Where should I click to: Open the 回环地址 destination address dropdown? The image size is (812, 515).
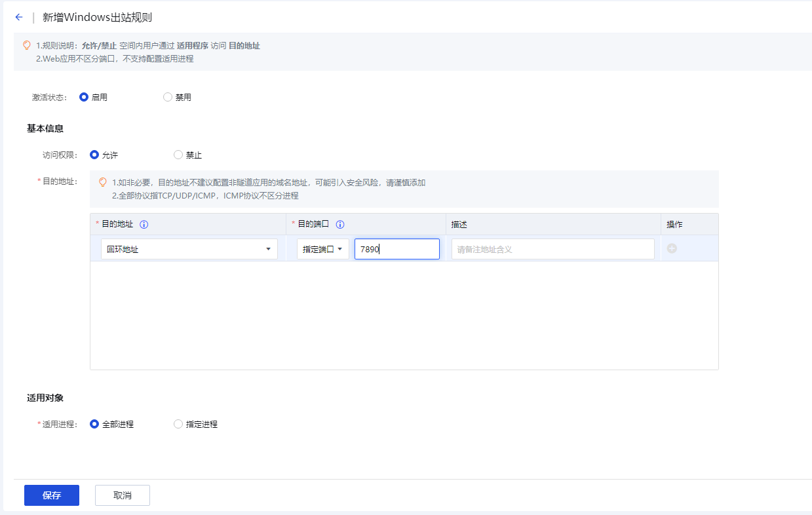pyautogui.click(x=189, y=249)
